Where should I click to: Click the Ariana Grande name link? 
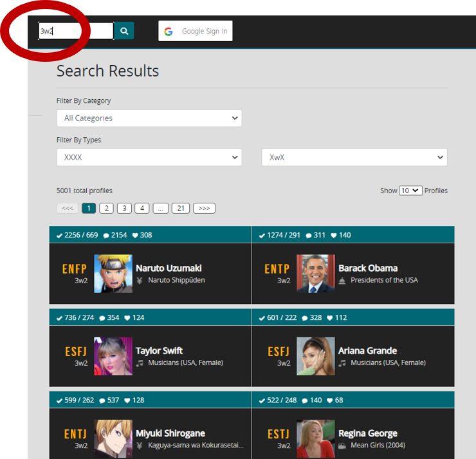[368, 351]
